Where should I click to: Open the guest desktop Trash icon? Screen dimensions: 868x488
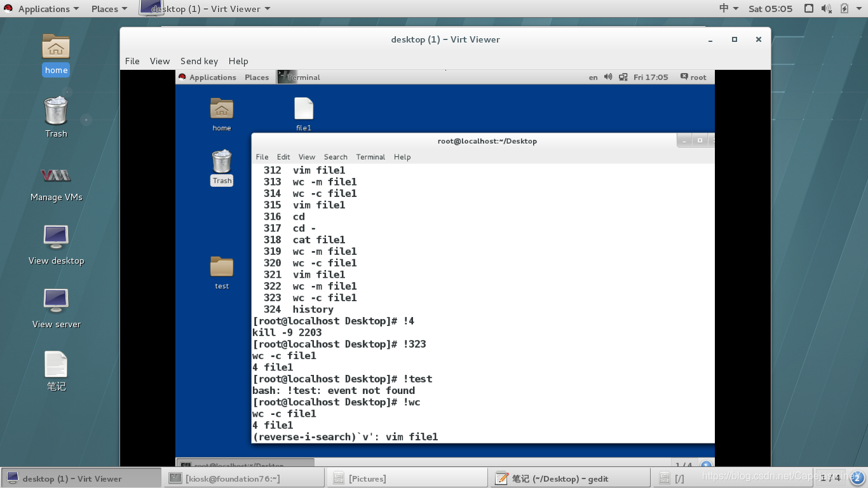tap(222, 161)
